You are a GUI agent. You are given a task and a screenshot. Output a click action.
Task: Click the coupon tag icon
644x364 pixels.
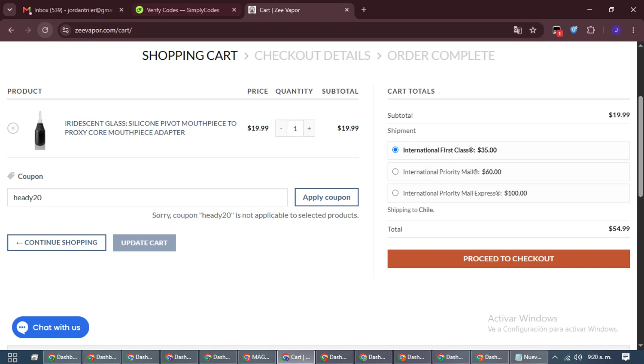[11, 176]
